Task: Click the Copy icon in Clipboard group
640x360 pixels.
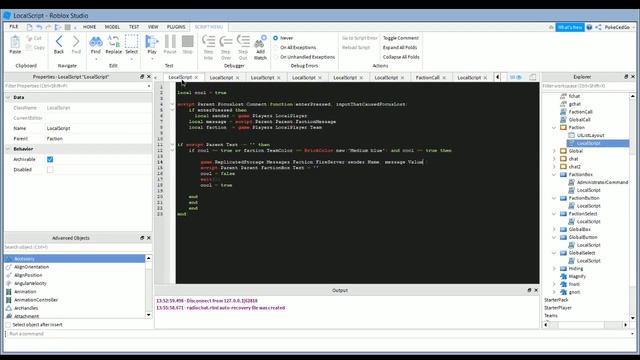Action: [x=29, y=47]
